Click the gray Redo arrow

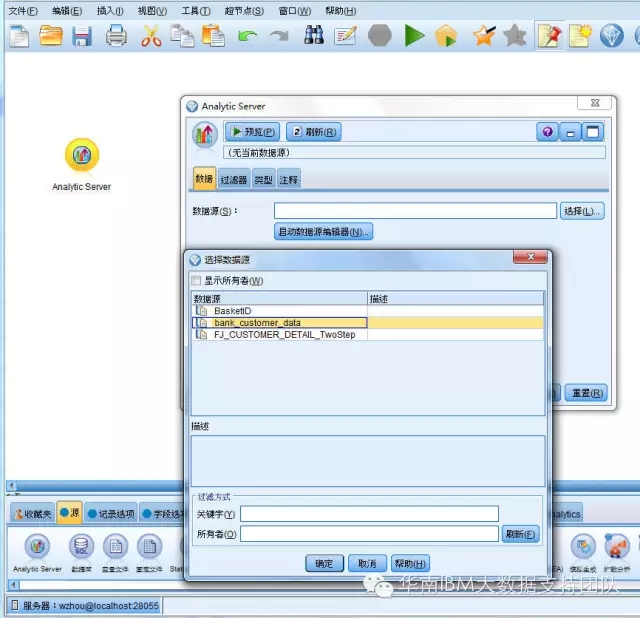point(279,36)
